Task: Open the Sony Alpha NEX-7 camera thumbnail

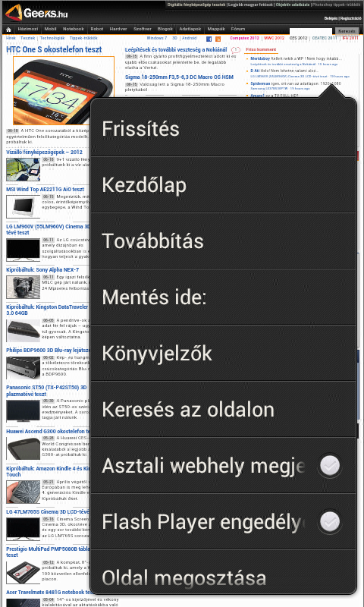Action: pos(24,287)
